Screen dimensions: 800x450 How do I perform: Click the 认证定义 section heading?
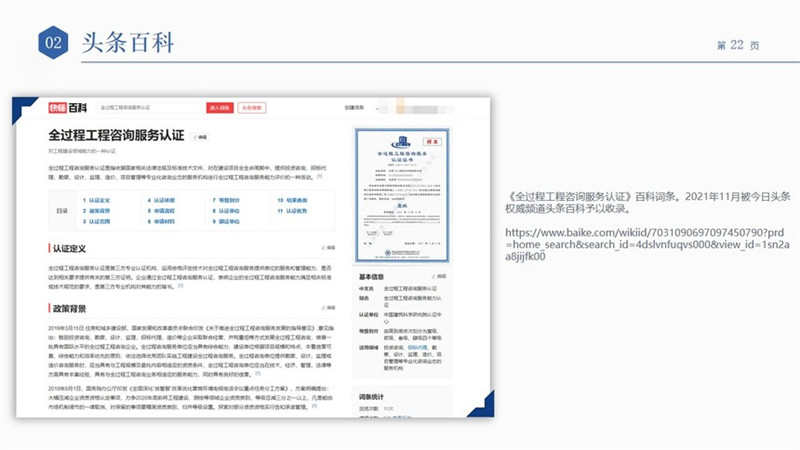tap(69, 248)
